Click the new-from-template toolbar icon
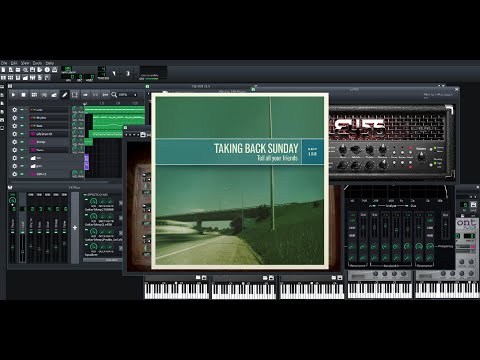The height and width of the screenshot is (360, 480). click(11, 70)
